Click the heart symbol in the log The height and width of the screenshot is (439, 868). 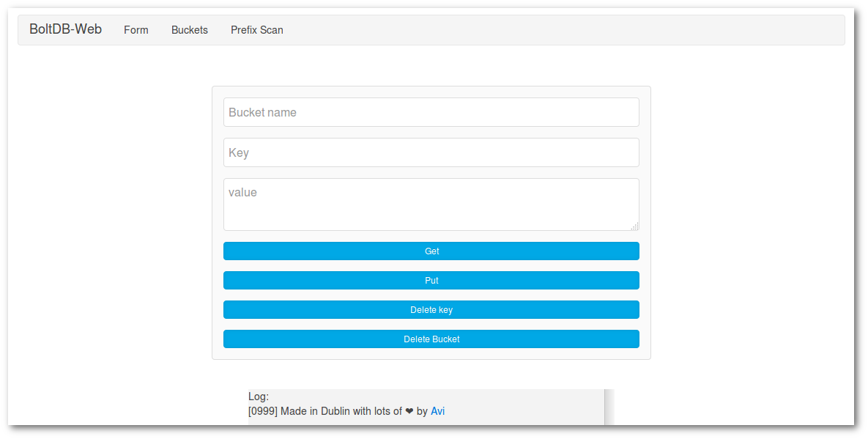(x=409, y=411)
